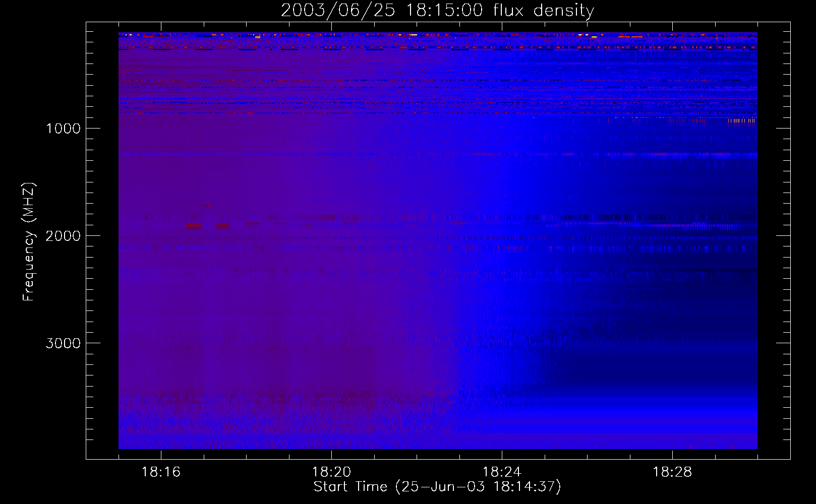Click the 1000 frequency tick label
Image resolution: width=816 pixels, height=504 pixels.
point(63,129)
